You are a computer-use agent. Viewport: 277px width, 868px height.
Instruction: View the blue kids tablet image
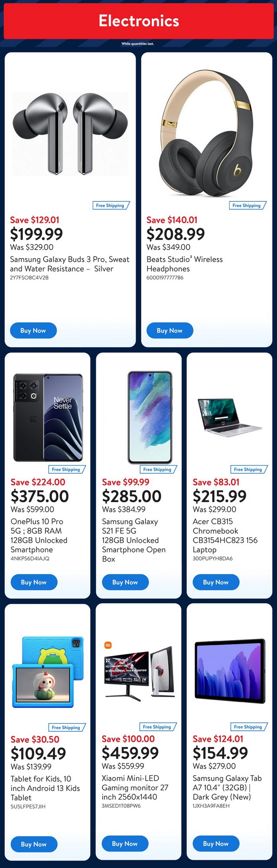tap(48, 672)
